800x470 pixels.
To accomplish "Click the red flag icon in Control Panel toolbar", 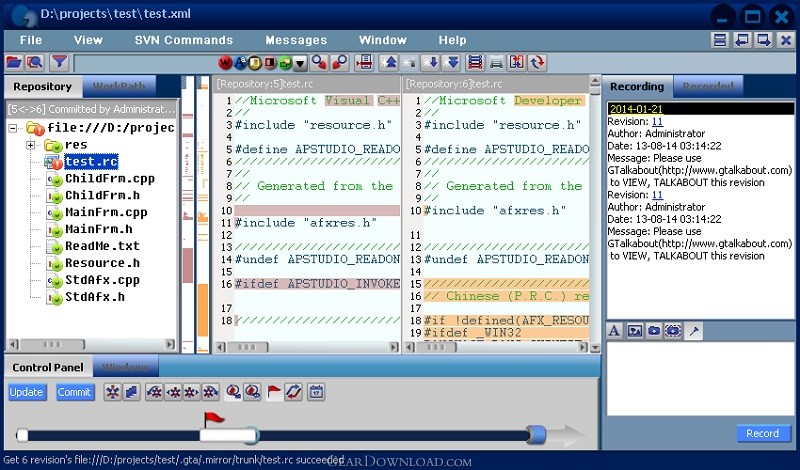I will tap(274, 392).
